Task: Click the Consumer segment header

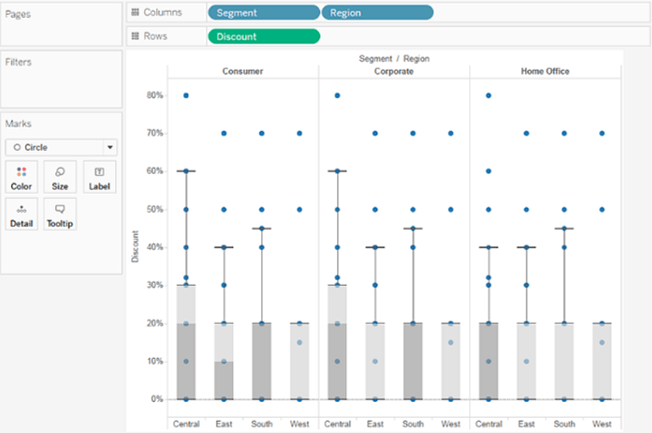Action: point(243,72)
